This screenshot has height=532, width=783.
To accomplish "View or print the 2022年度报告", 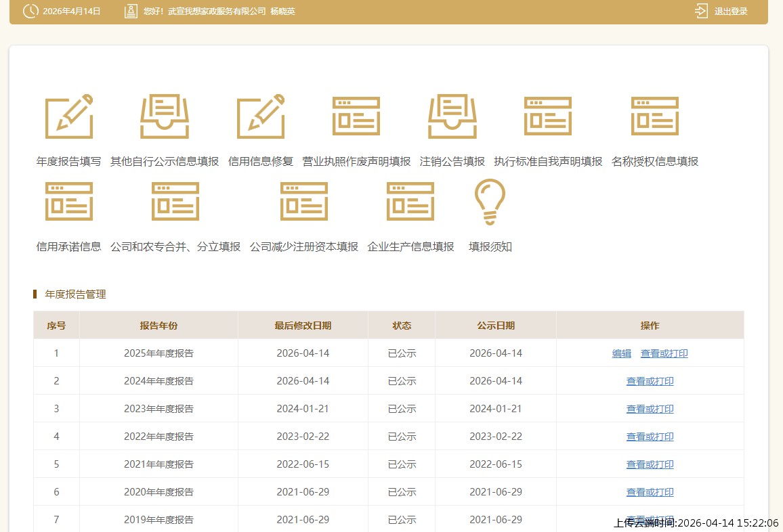I will click(x=650, y=437).
